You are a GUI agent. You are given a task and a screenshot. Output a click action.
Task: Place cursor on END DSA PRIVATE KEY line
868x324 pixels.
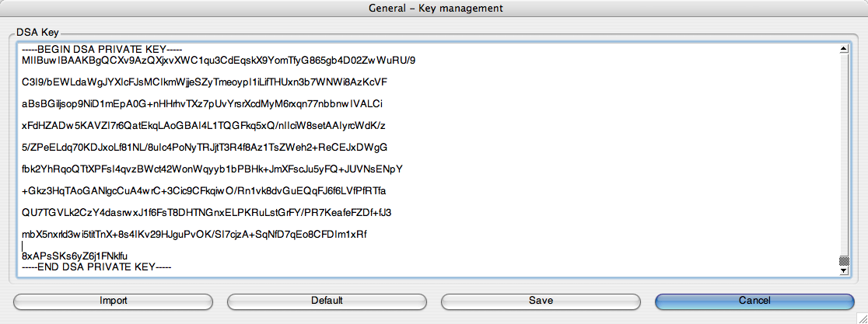pos(97,267)
